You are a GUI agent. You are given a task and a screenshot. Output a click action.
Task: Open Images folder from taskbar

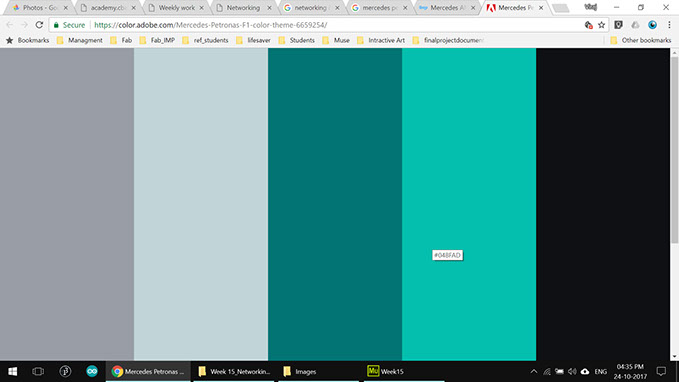pos(318,371)
